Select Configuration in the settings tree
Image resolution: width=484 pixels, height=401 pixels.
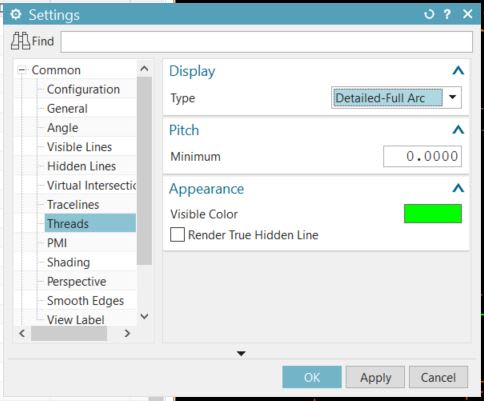point(83,89)
